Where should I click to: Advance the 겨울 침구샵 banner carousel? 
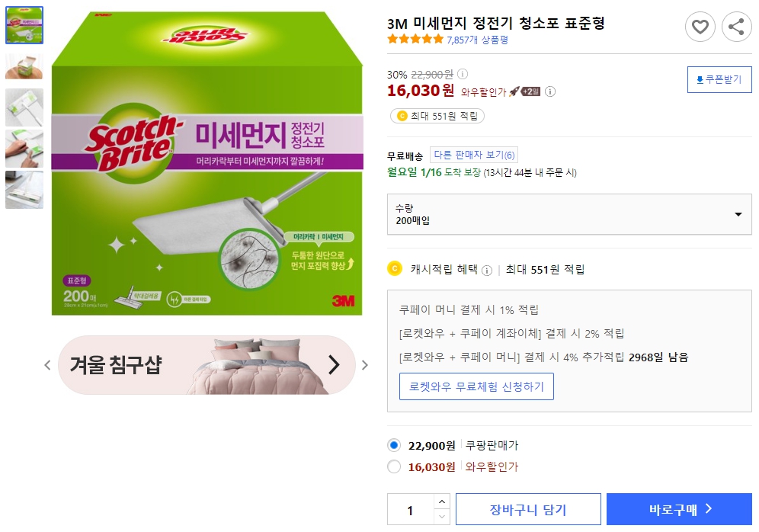(x=333, y=366)
